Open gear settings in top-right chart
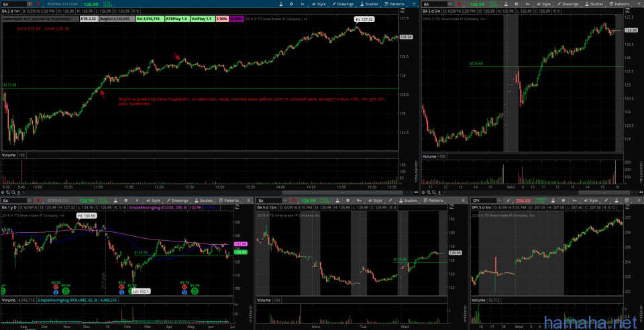Viewport: 644px width, 330px height. (517, 4)
